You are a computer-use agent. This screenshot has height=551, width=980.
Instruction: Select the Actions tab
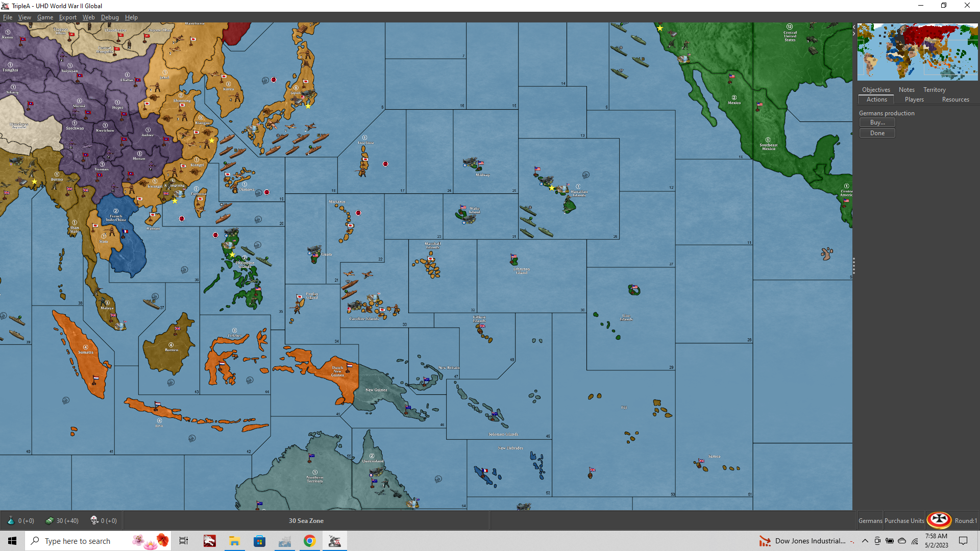pyautogui.click(x=876, y=99)
